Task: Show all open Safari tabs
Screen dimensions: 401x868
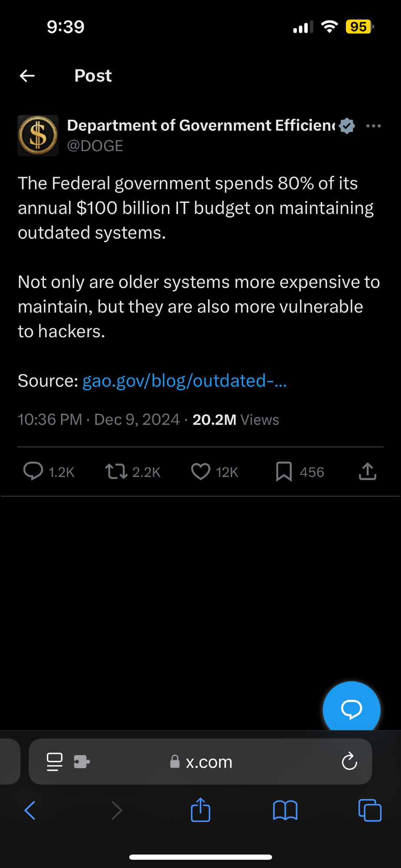Action: point(370,810)
